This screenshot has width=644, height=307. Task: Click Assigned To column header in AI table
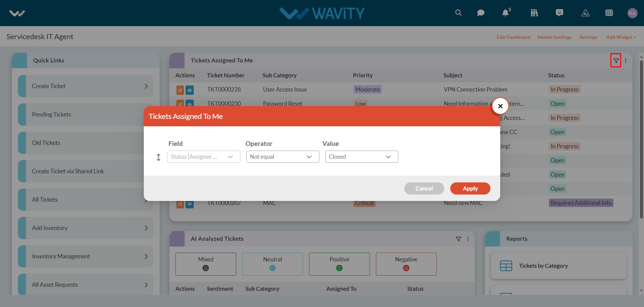[x=341, y=289]
